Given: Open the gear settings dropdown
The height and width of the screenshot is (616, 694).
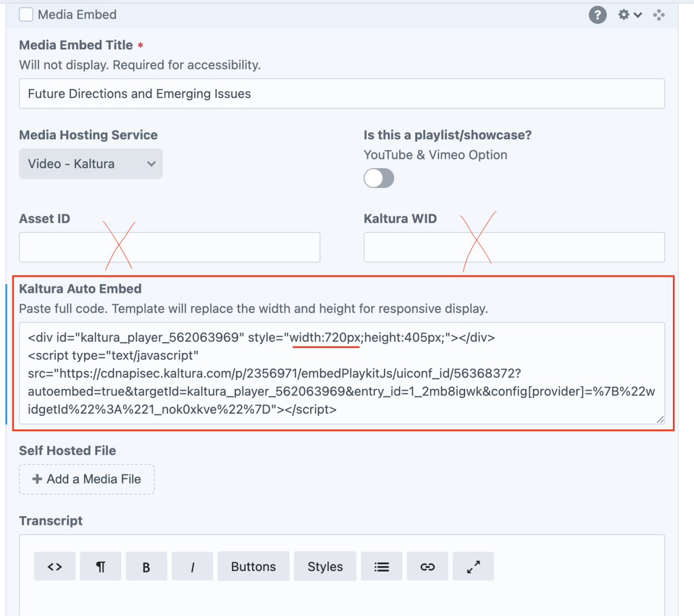Looking at the screenshot, I should click(x=630, y=15).
